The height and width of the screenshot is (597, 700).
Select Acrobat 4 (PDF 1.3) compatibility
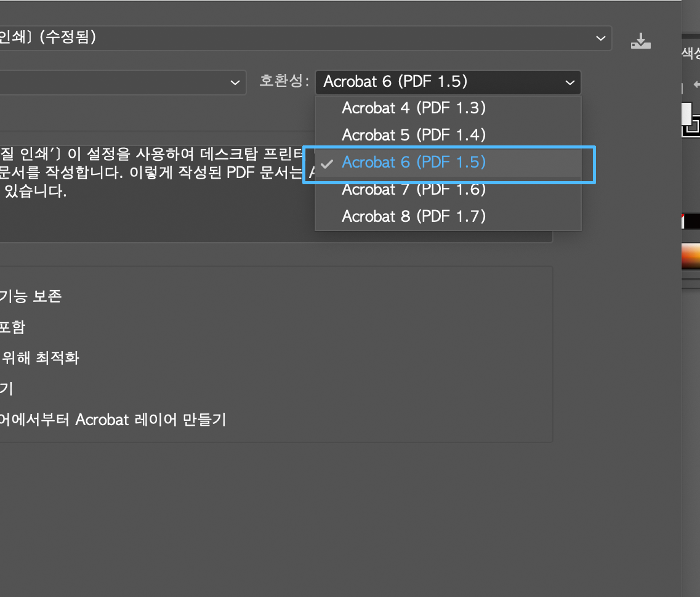pyautogui.click(x=448, y=108)
